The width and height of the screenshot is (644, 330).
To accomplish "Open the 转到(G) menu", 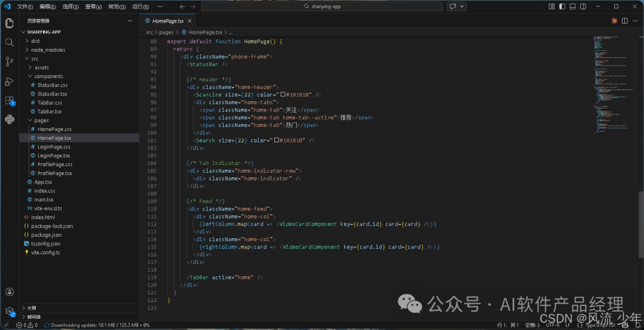I will click(117, 7).
